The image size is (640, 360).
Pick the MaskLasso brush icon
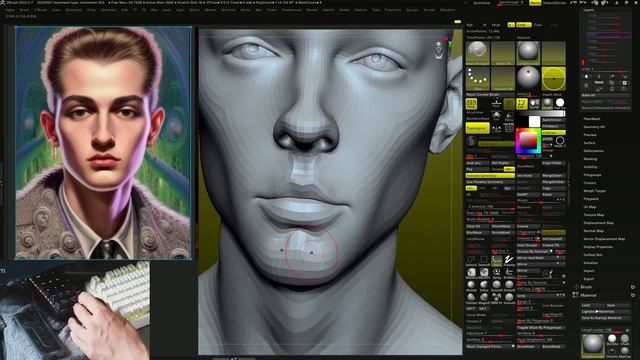[471, 273]
